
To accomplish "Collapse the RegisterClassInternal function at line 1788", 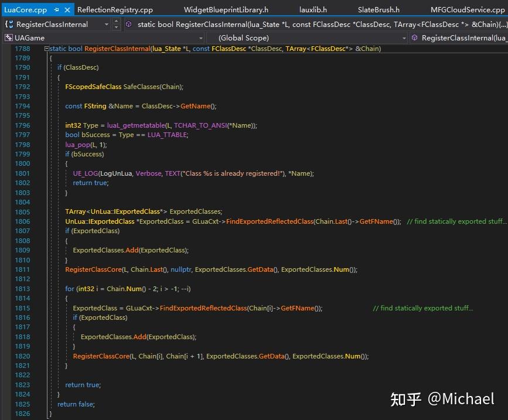I will click(x=46, y=49).
